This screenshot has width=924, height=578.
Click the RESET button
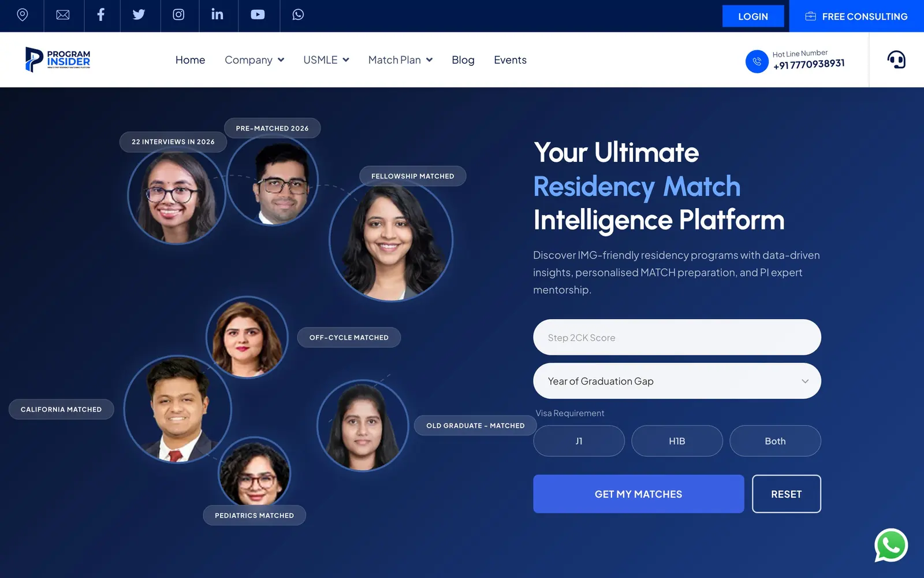point(786,494)
